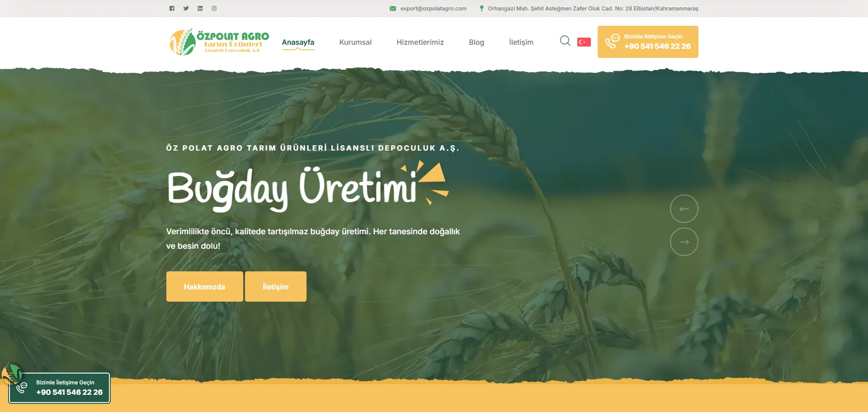
Task: Click the Özpolat Agro logo
Action: (219, 42)
